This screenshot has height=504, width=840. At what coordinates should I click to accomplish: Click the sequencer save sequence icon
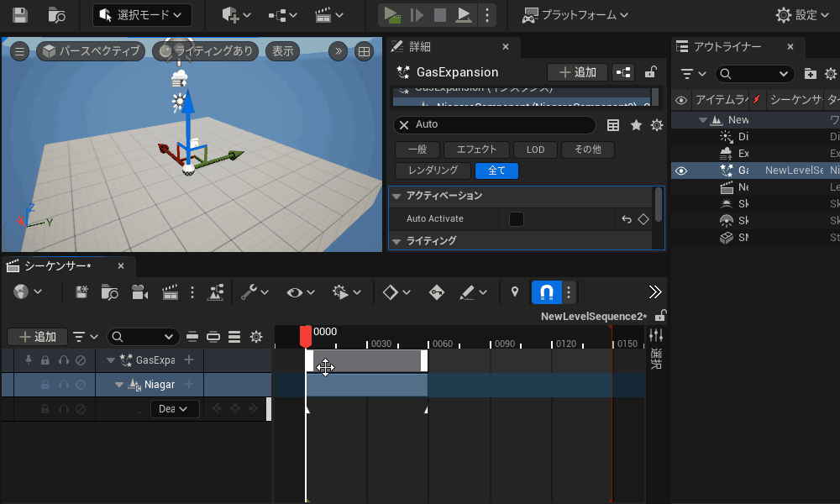(82, 292)
